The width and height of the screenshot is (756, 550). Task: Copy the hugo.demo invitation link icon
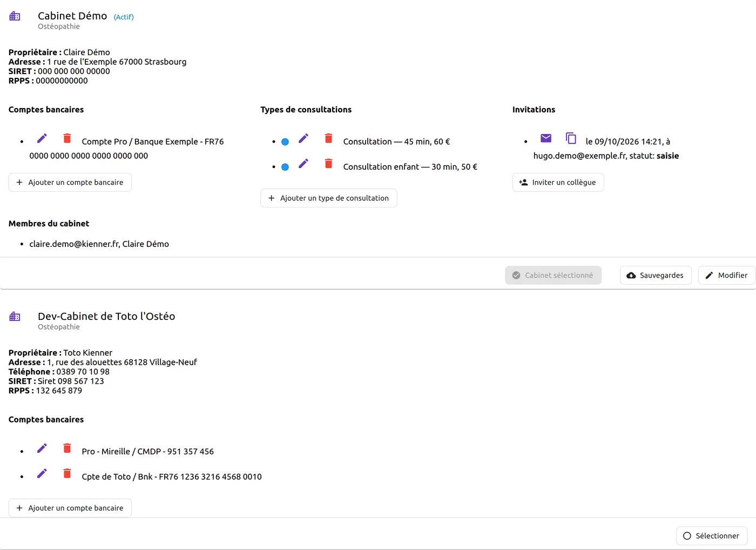[x=571, y=138]
